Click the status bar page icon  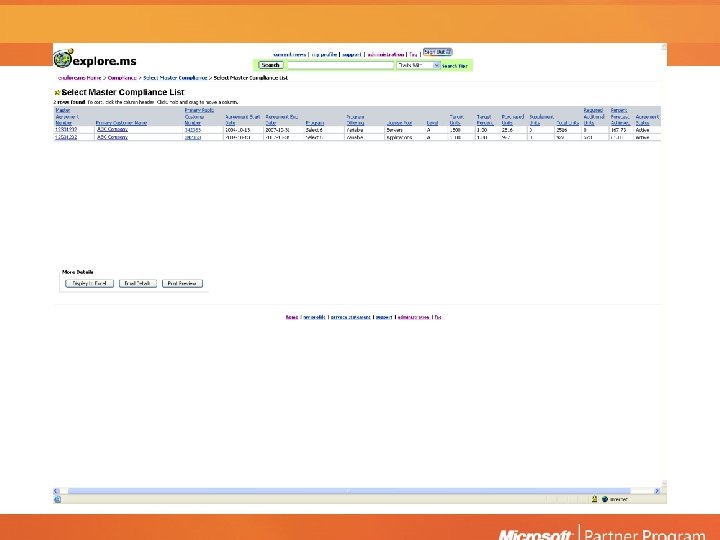(x=57, y=500)
